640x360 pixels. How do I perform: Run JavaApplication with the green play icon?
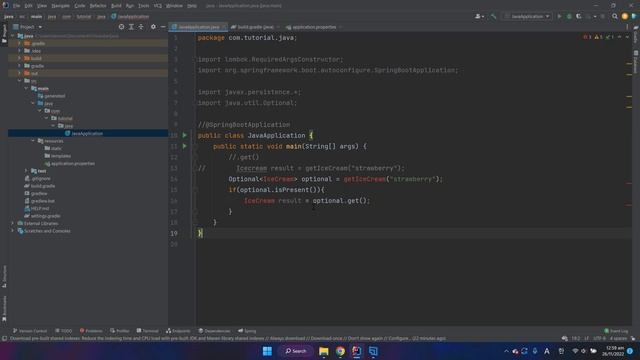point(559,16)
